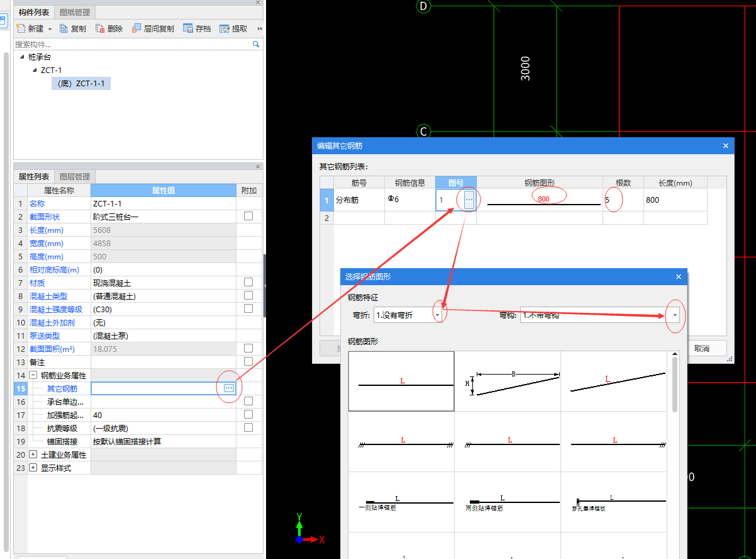
Task: Collapse the 钢筋业务属性 group
Action: 33,375
